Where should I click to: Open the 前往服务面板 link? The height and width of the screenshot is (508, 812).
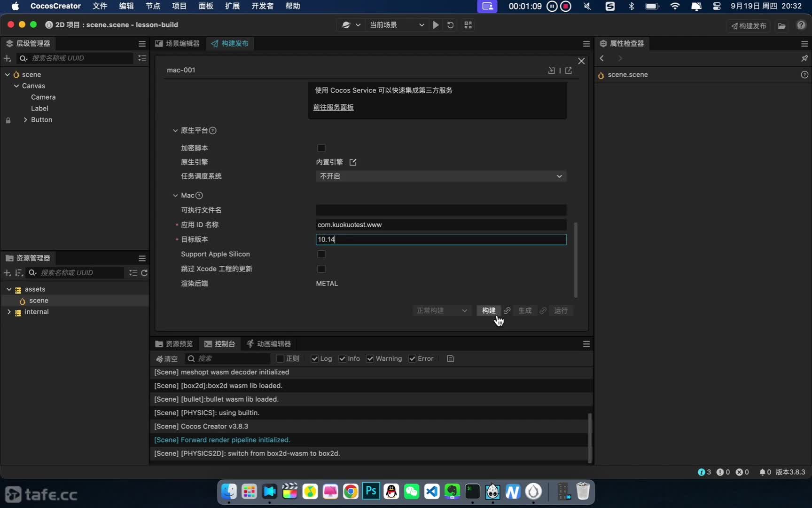[334, 108]
